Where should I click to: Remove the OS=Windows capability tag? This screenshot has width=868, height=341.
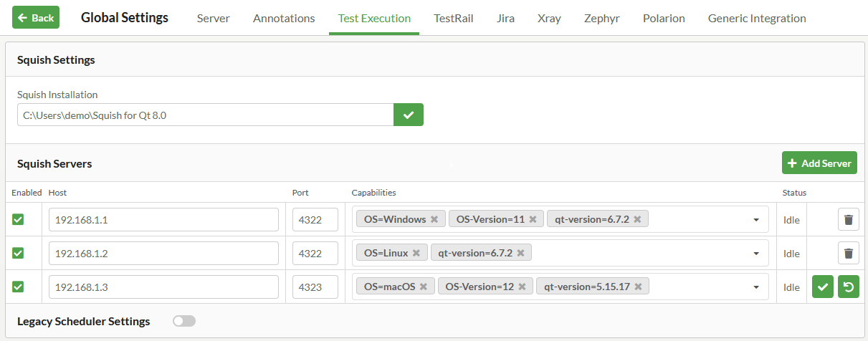(434, 219)
